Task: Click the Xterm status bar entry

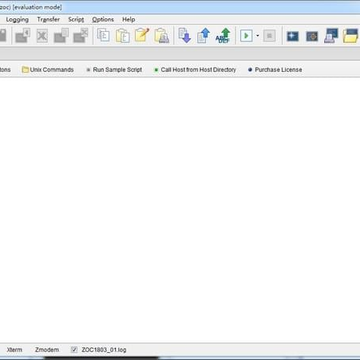Action: tap(14, 350)
